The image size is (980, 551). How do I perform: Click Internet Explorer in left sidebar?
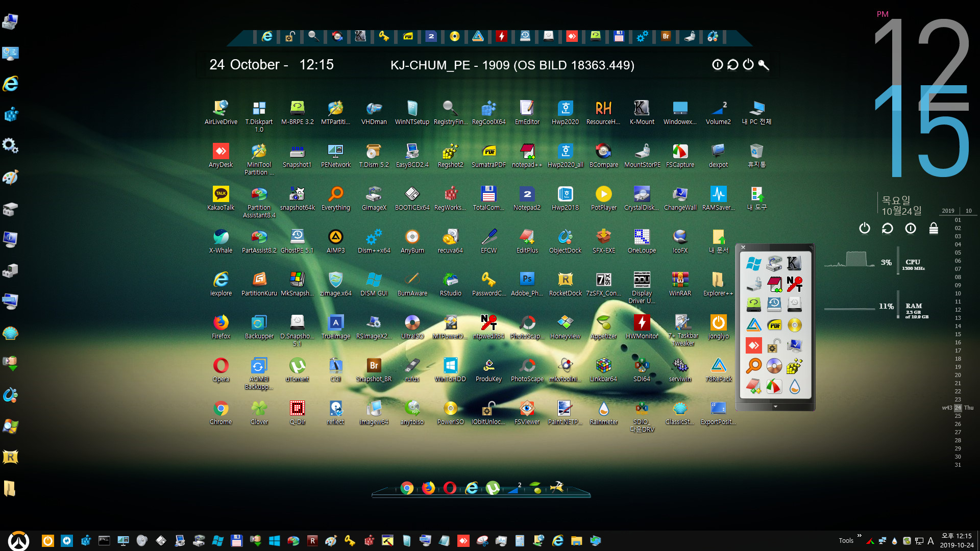(11, 84)
